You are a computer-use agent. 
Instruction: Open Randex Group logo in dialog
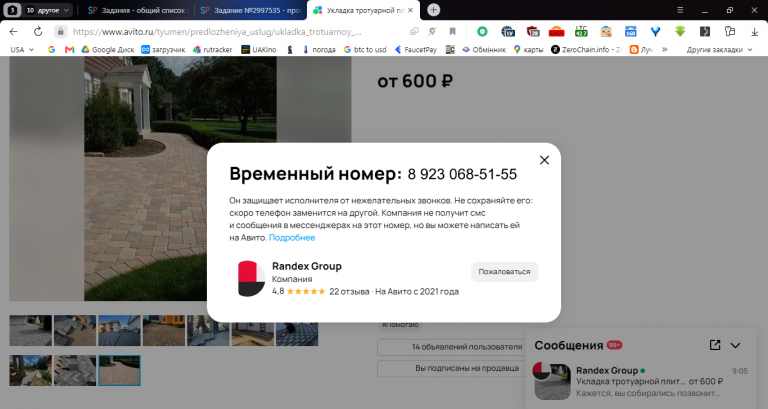tap(251, 278)
